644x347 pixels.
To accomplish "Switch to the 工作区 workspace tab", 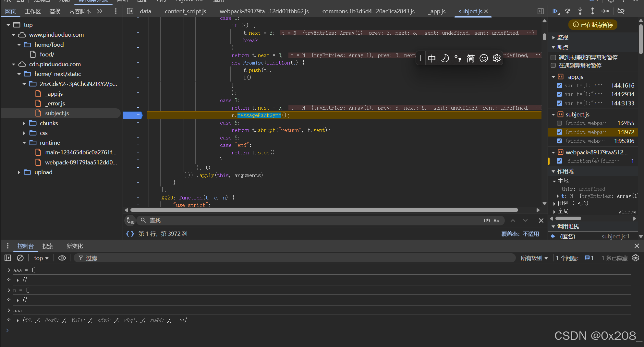I will (x=33, y=11).
